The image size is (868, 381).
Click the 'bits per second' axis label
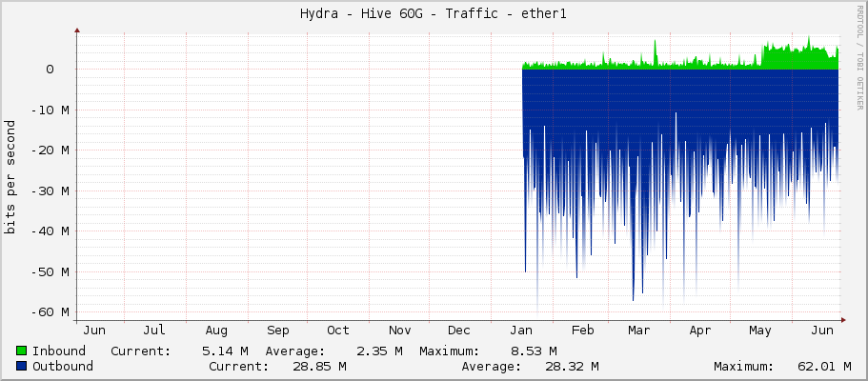click(x=10, y=177)
